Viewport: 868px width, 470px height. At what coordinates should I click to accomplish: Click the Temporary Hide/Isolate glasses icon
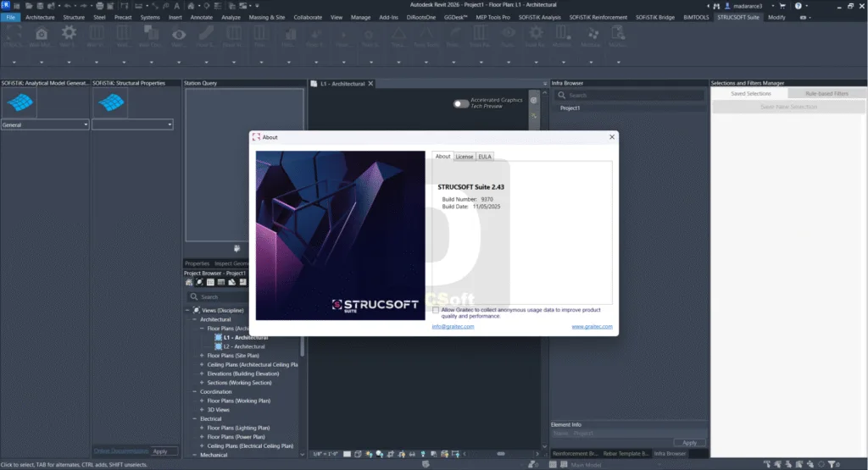coord(412,454)
